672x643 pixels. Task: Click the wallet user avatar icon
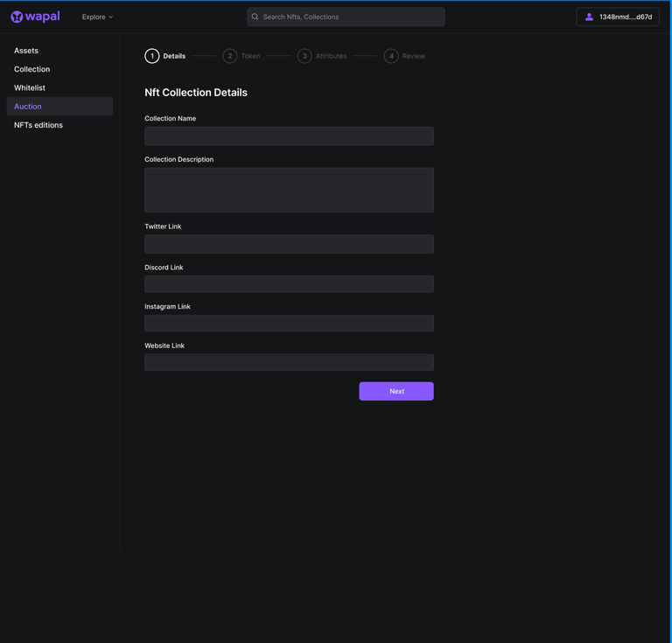pos(589,17)
